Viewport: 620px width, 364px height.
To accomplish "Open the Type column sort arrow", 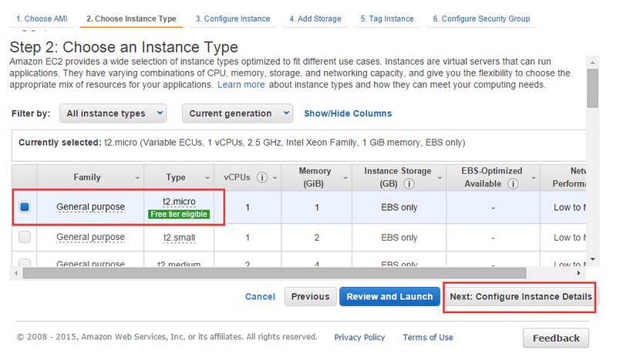I will pos(207,178).
